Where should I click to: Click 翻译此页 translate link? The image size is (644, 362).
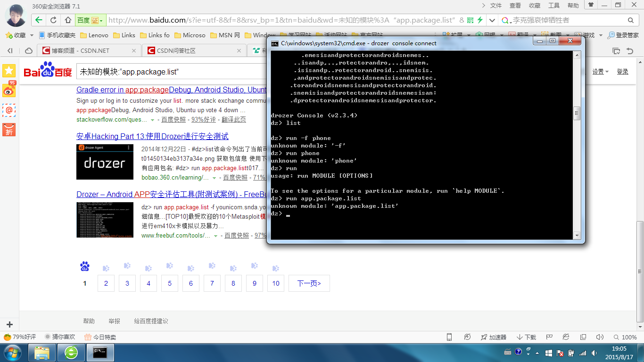click(x=234, y=120)
